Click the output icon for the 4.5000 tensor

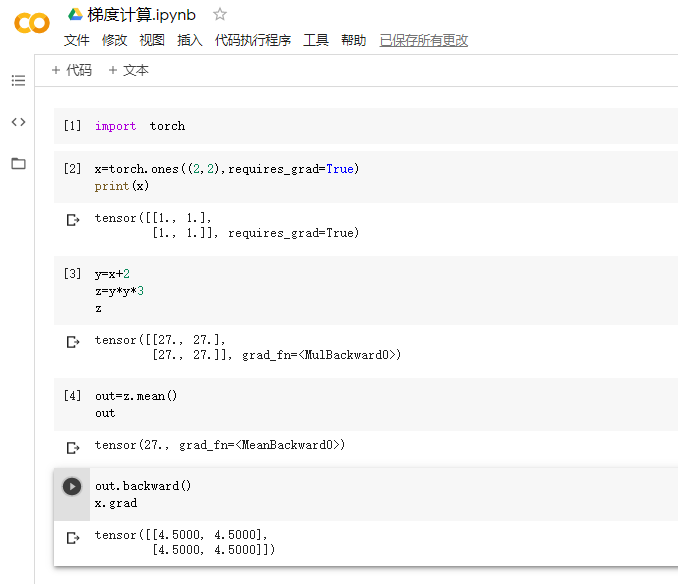click(x=73, y=538)
